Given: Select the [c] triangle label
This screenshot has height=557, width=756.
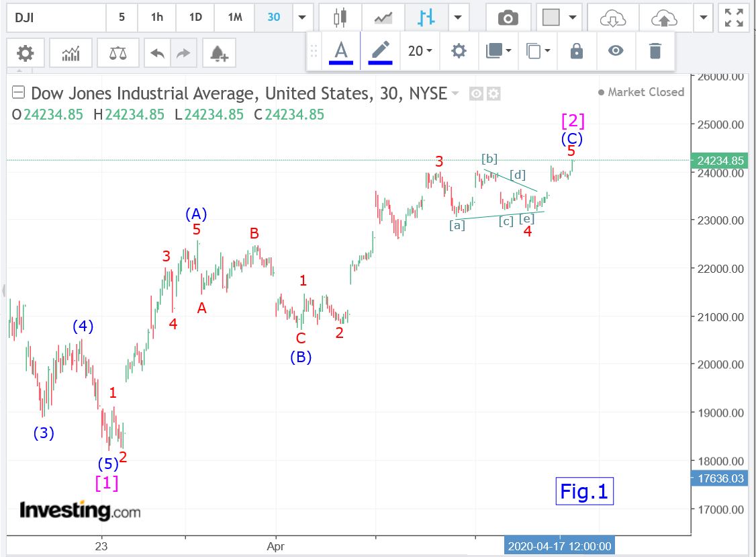Looking at the screenshot, I should point(506,221).
